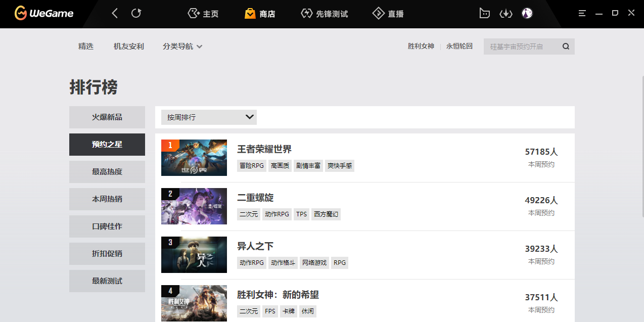Open the download manager icon
Screen dimensions: 644x322
point(505,14)
